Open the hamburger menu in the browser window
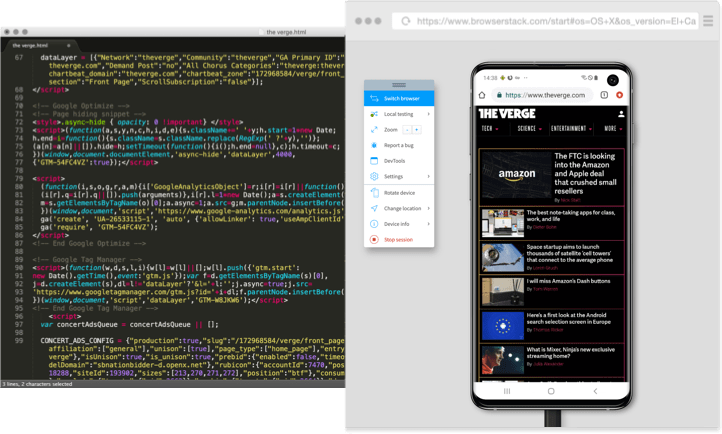The image size is (722, 434). click(708, 21)
